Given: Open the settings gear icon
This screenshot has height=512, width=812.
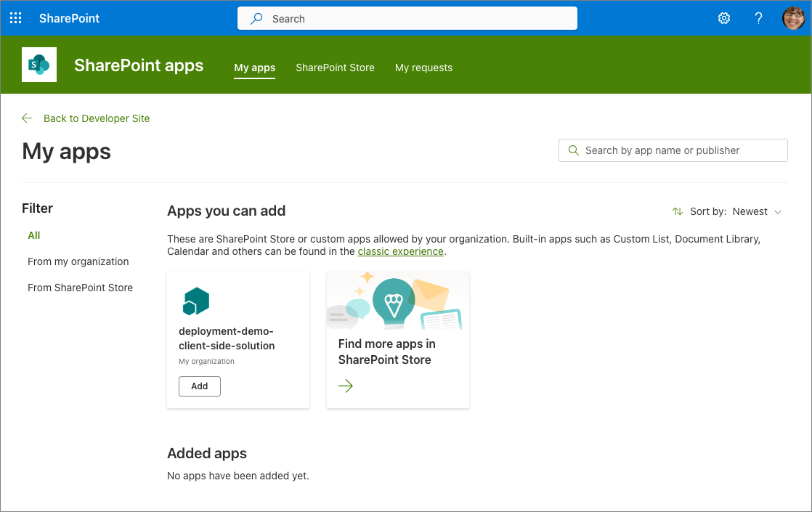Looking at the screenshot, I should [724, 18].
